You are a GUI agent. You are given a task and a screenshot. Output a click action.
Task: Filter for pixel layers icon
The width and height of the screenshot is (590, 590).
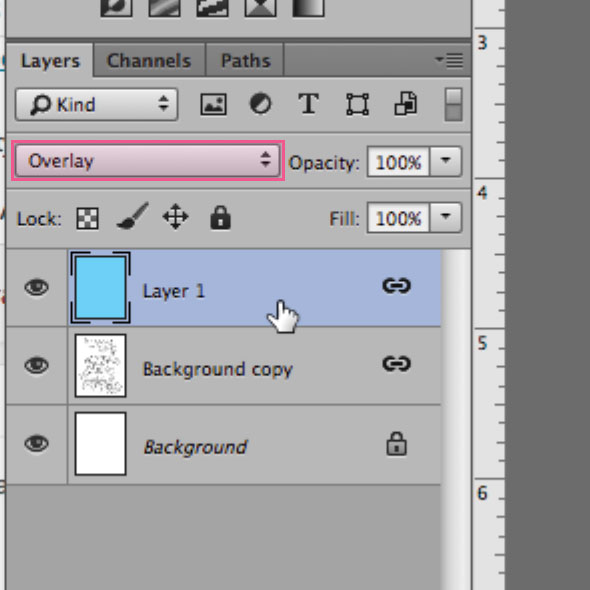pyautogui.click(x=213, y=104)
